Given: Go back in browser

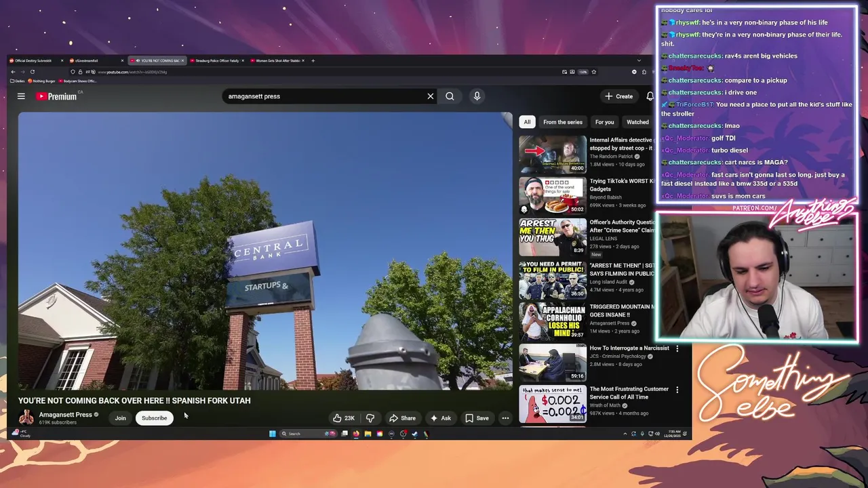Looking at the screenshot, I should coord(13,72).
